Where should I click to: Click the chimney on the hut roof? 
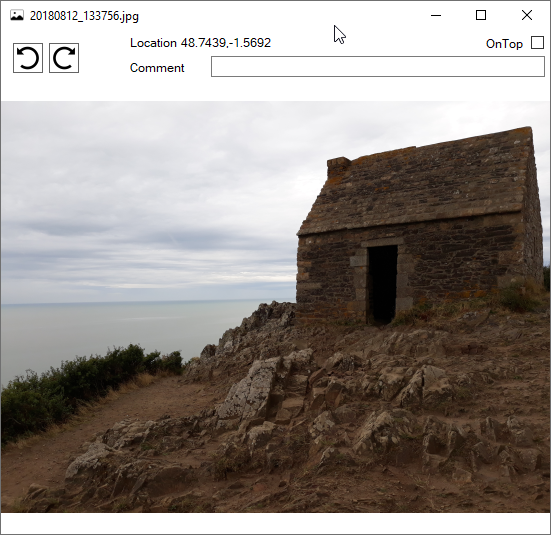point(339,167)
